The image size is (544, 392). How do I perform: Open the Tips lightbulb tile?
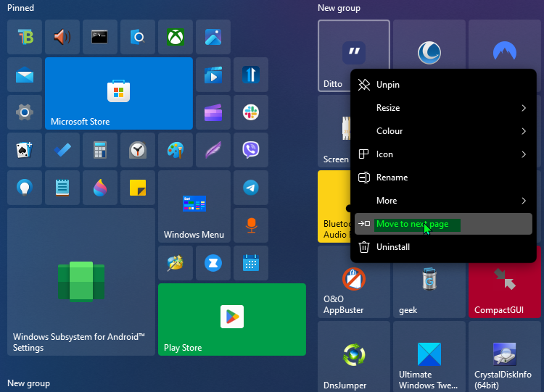25,188
